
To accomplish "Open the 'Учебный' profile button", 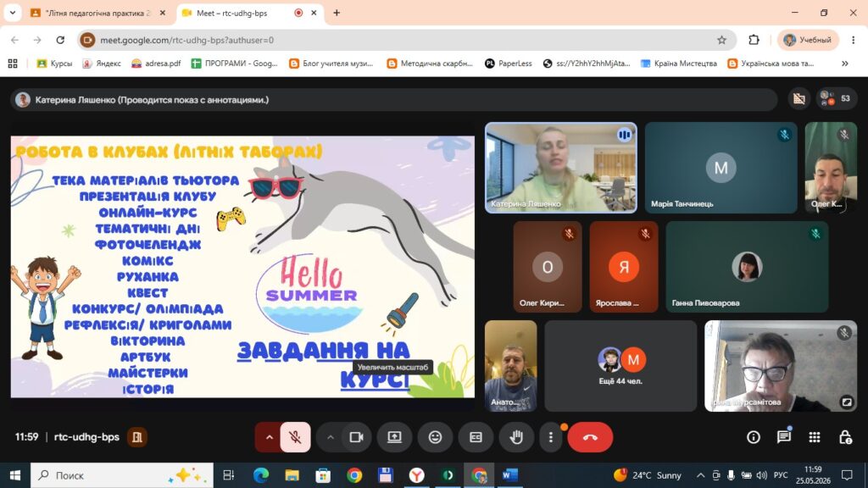I will (x=808, y=40).
